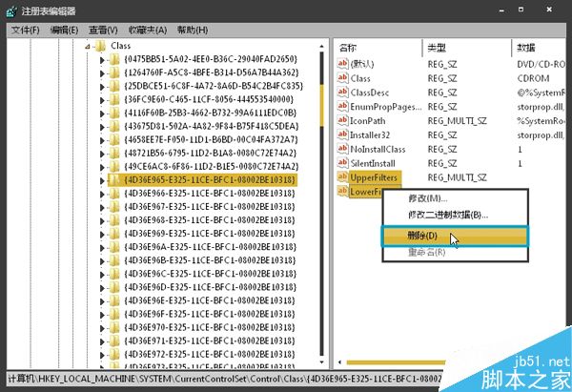The image size is (572, 392).
Task: Click the {4D36E969-E325-11CE-BFC1-08002BE10318} folder icon
Action: pyautogui.click(x=114, y=234)
